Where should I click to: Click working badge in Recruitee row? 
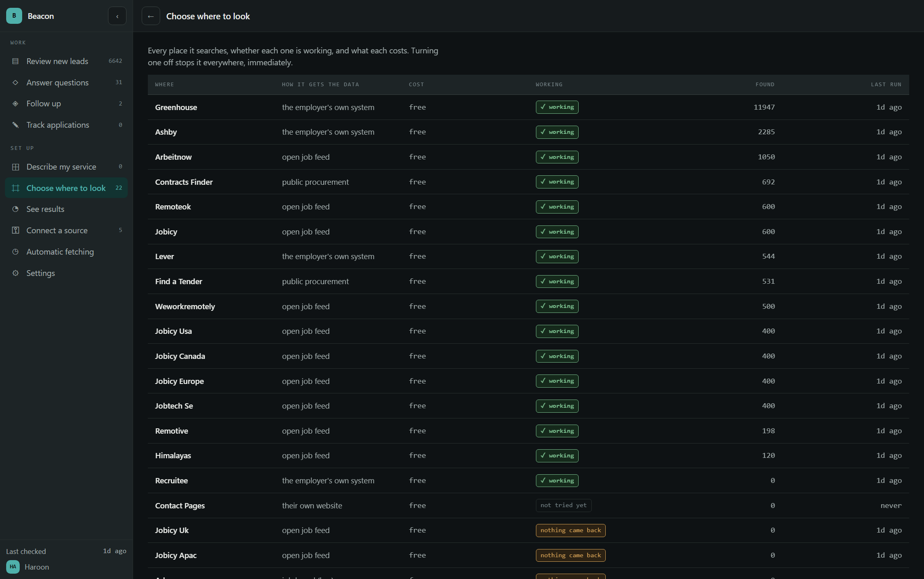click(557, 480)
